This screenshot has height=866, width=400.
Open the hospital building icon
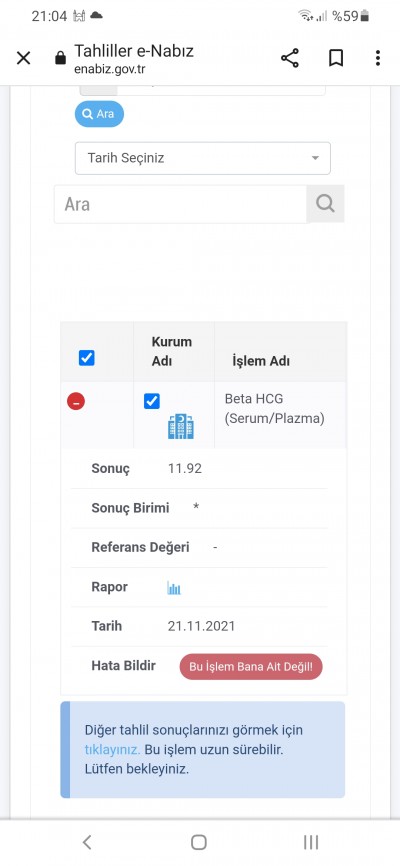181,426
